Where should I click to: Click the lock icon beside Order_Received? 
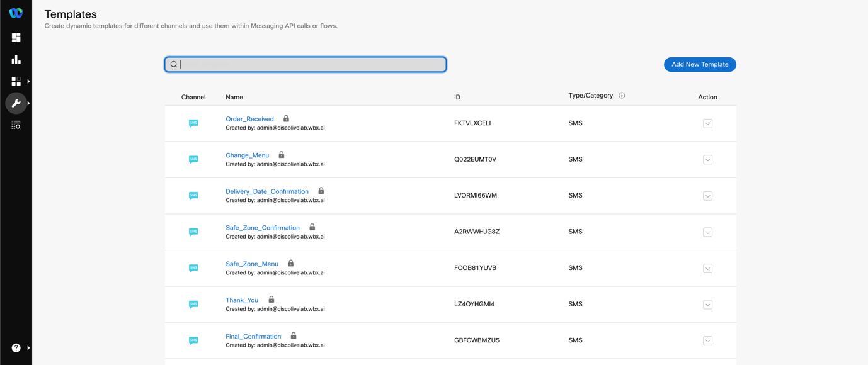click(x=286, y=118)
